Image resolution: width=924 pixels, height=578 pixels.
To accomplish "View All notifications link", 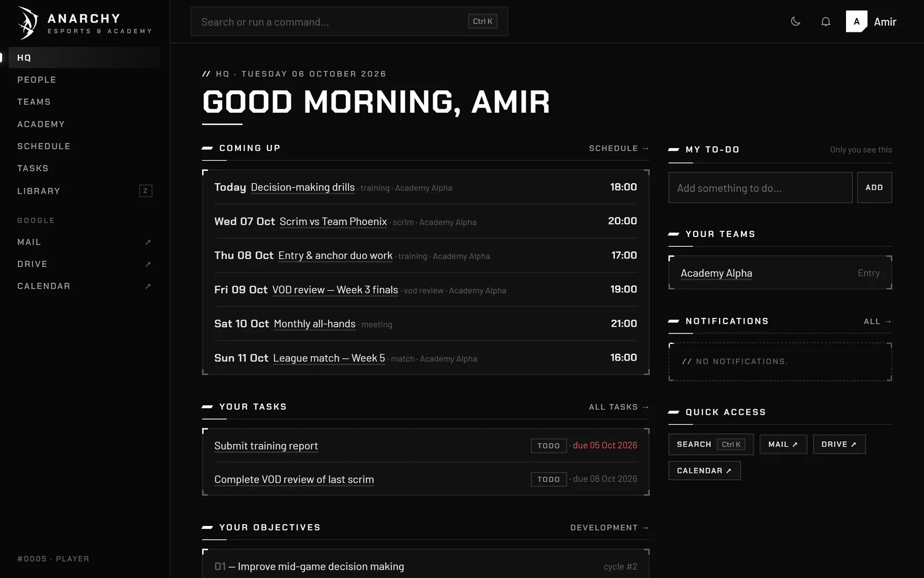I will (878, 321).
